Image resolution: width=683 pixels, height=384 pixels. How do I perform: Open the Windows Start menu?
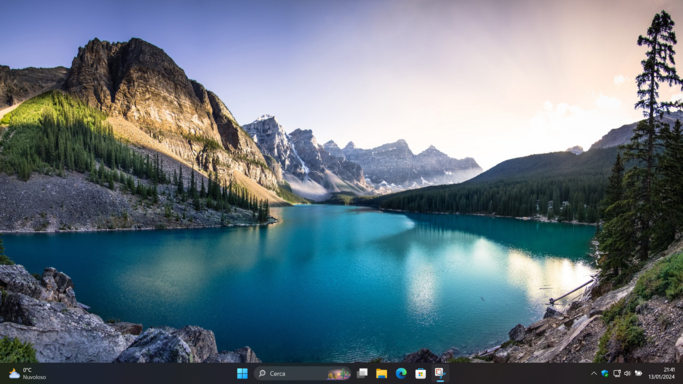(242, 373)
